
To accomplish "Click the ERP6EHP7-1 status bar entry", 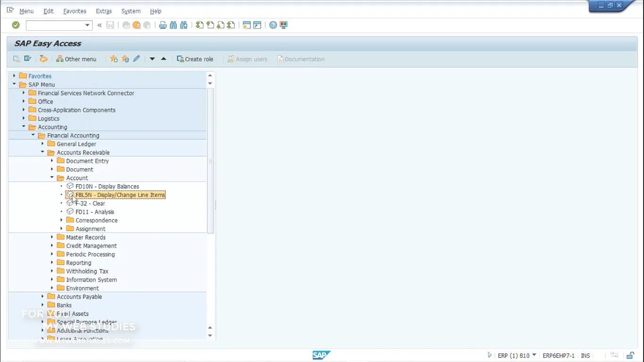I will tap(559, 356).
